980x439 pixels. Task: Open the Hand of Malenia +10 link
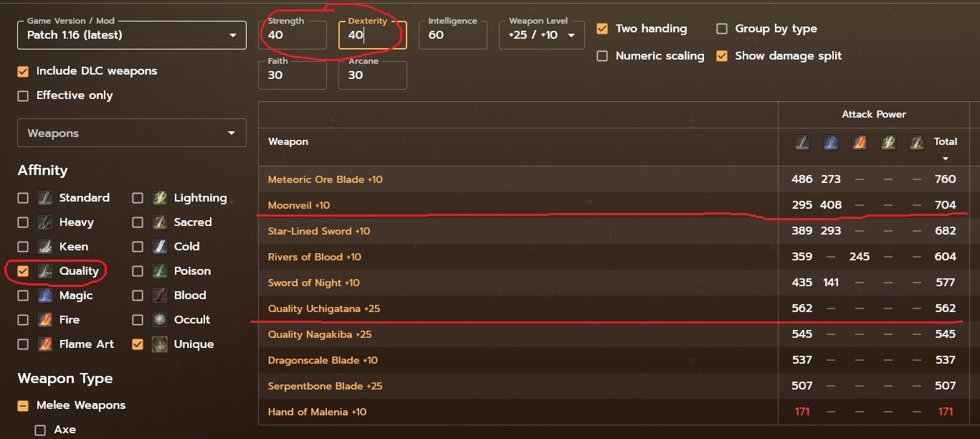318,412
